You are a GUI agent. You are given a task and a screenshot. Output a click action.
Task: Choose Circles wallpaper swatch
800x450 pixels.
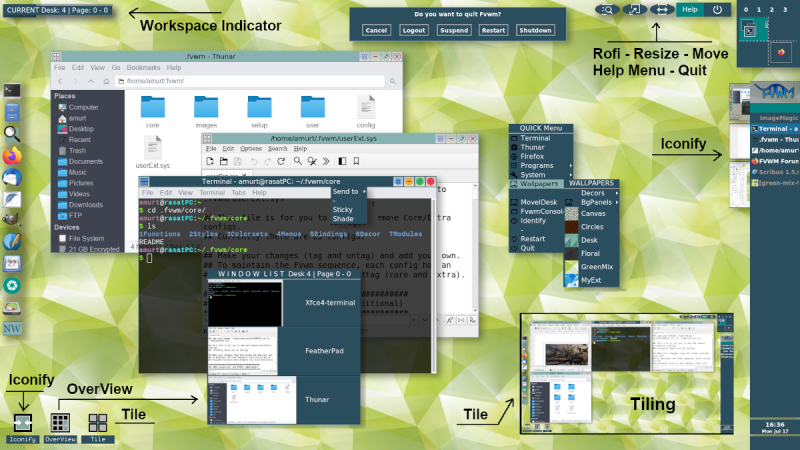coord(571,227)
